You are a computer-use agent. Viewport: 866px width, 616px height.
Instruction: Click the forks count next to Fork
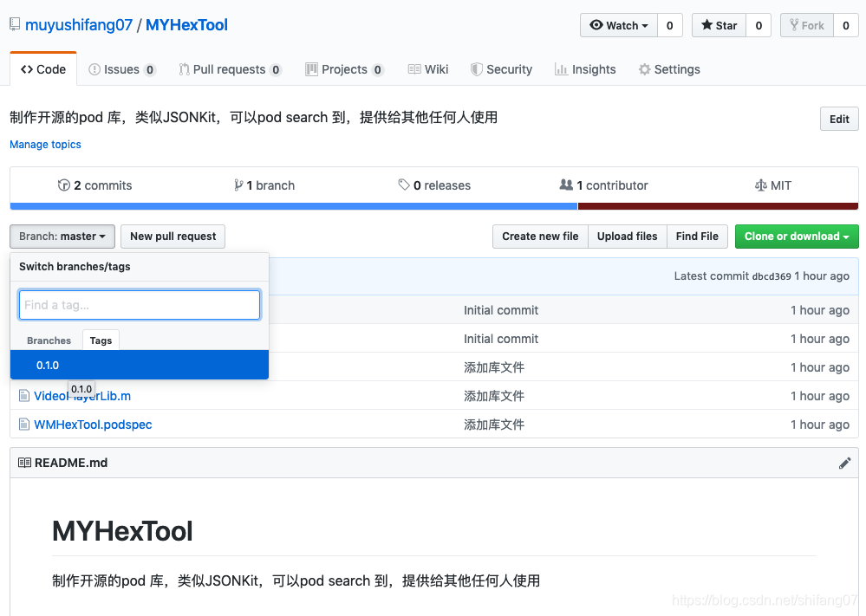[x=845, y=25]
